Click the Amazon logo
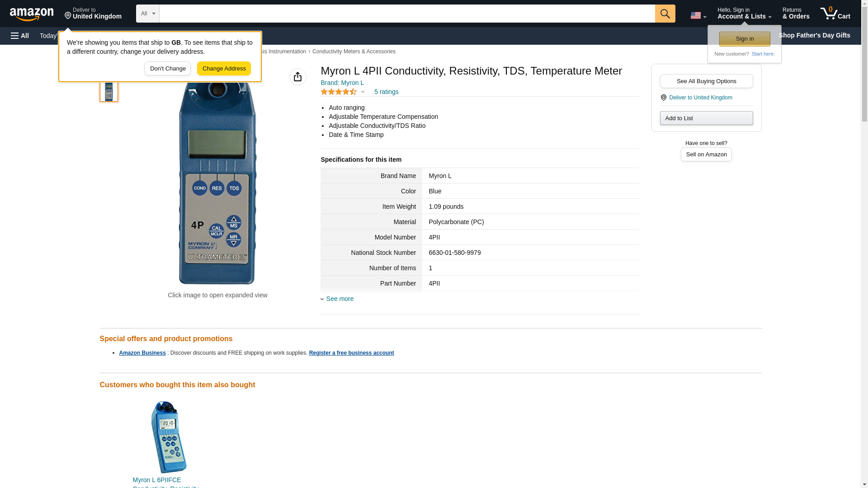Viewport: 868px width, 488px height. click(32, 14)
